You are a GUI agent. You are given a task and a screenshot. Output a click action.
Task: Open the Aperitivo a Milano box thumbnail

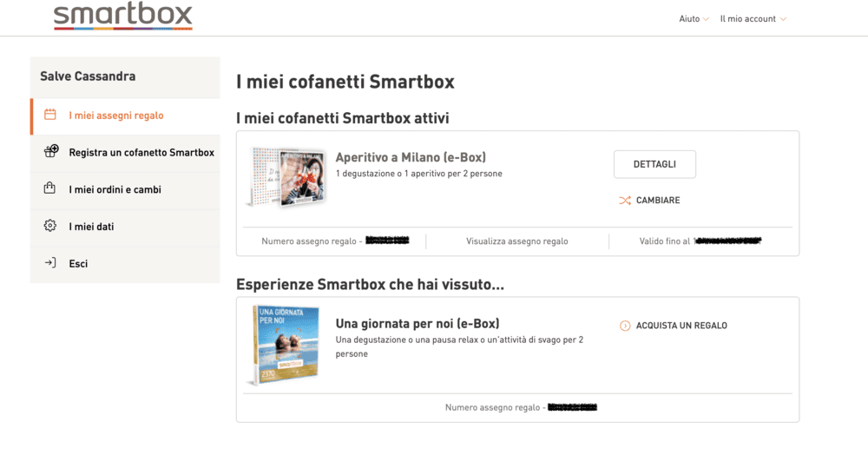pyautogui.click(x=286, y=177)
